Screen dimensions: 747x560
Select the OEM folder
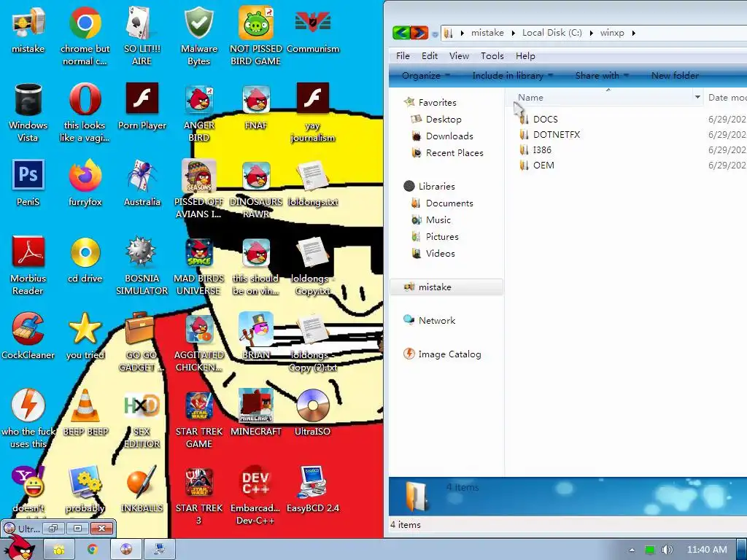pyautogui.click(x=537, y=166)
